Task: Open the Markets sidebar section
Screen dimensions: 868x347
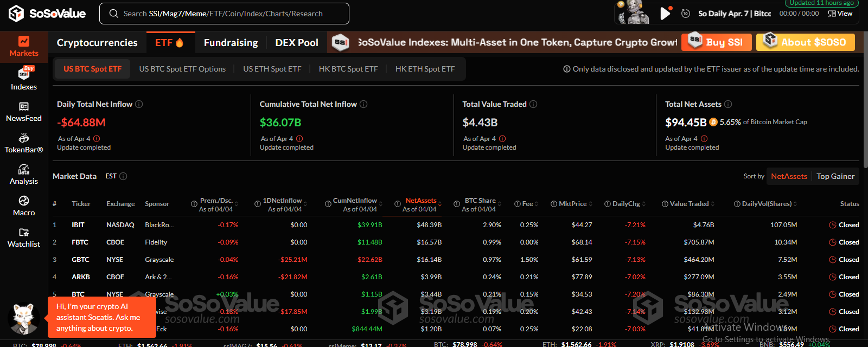Action: pyautogui.click(x=24, y=46)
